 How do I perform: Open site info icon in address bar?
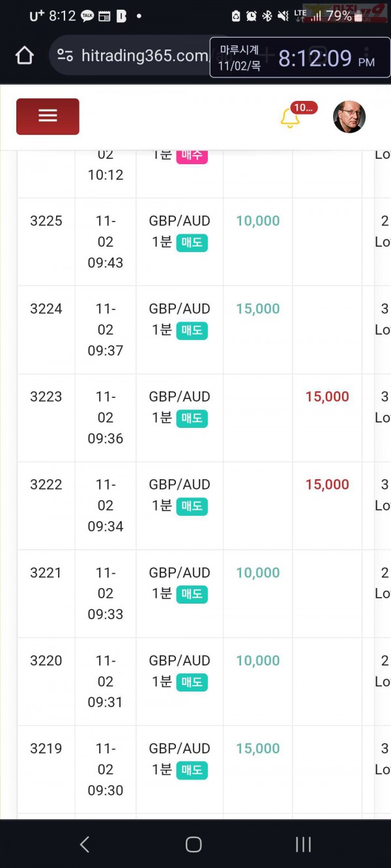[65, 56]
